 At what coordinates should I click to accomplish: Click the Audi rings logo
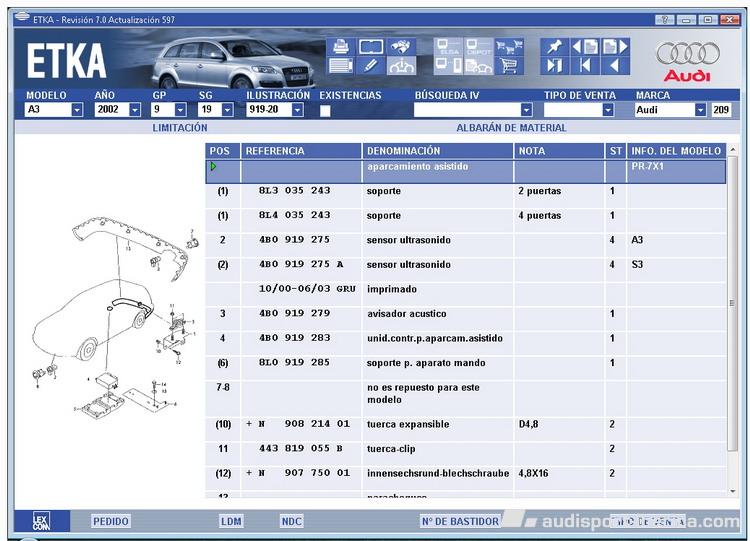pos(688,53)
